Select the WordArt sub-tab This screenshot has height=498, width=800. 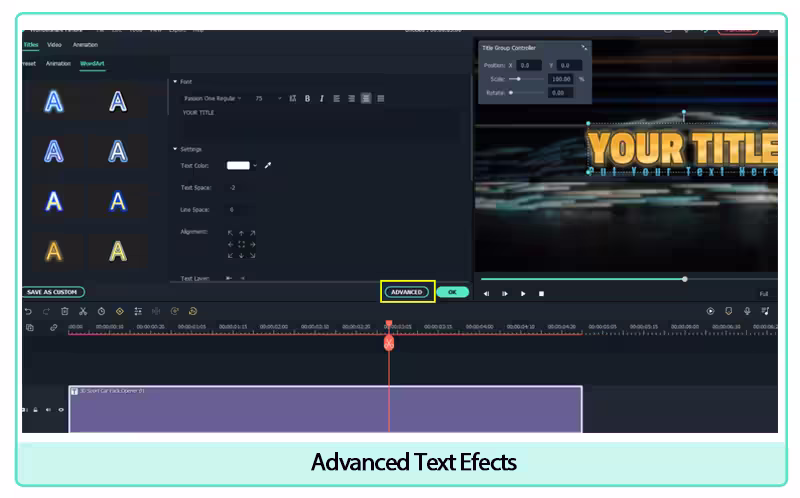coord(92,64)
